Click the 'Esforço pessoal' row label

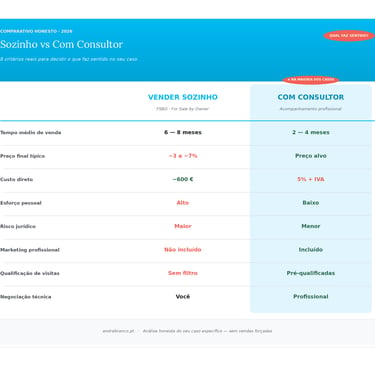click(x=21, y=203)
